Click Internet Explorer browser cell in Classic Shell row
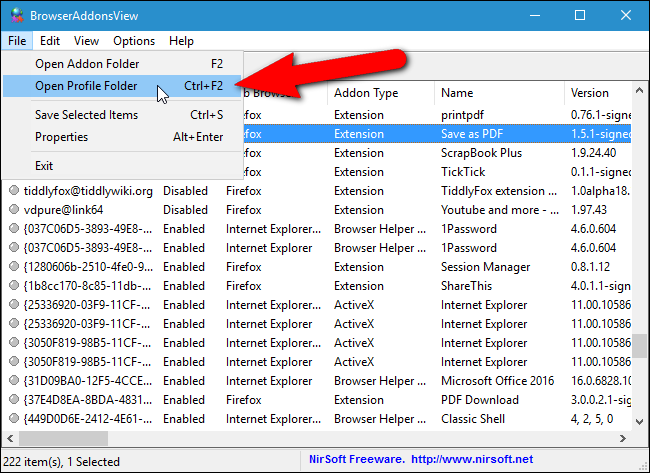This screenshot has width=650, height=473. pos(273,419)
